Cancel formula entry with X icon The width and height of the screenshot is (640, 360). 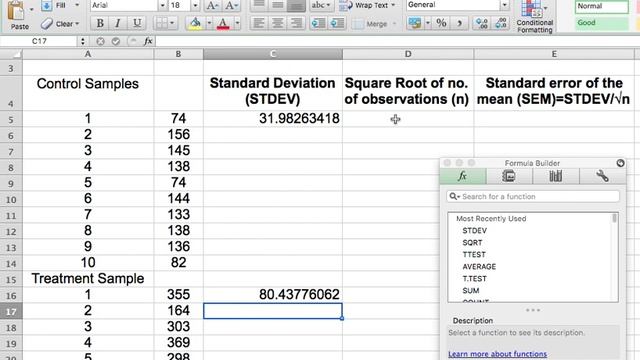tap(100, 41)
